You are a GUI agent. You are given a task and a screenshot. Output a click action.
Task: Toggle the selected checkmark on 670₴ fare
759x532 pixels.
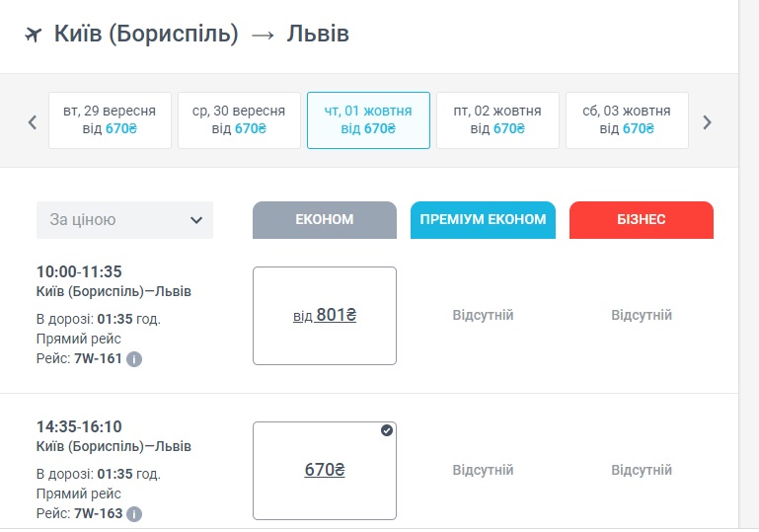click(x=386, y=430)
